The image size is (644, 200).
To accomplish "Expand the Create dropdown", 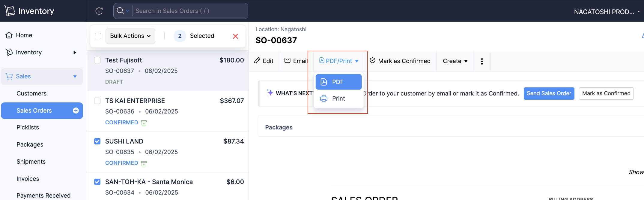I will (x=455, y=61).
